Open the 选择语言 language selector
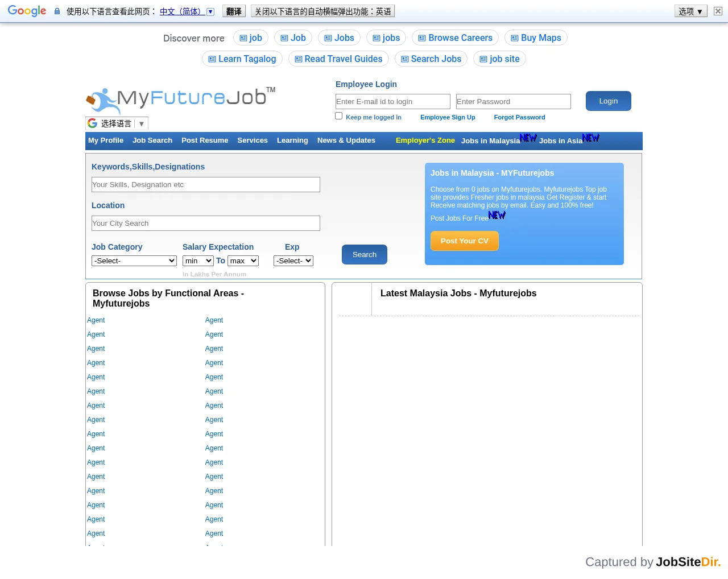The width and height of the screenshot is (728, 579). tap(117, 123)
